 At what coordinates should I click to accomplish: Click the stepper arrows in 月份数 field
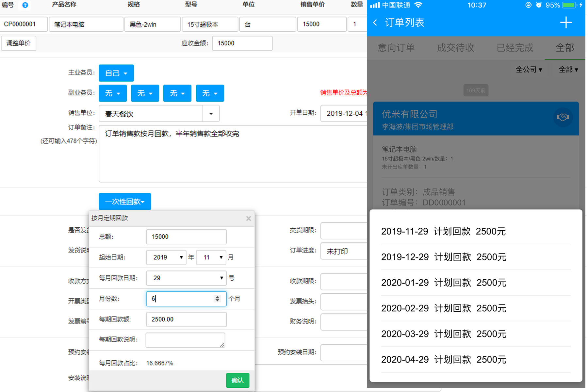217,299
